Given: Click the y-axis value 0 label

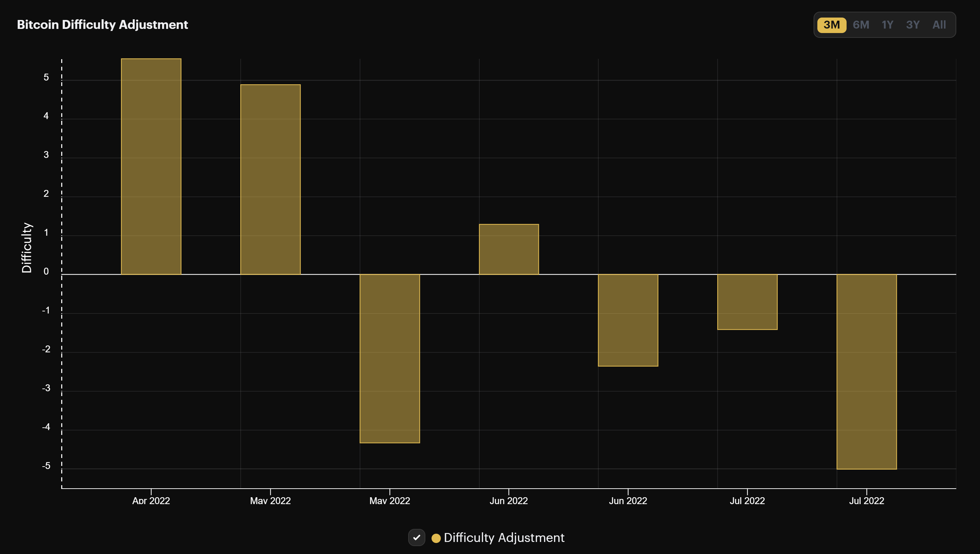Looking at the screenshot, I should [46, 271].
